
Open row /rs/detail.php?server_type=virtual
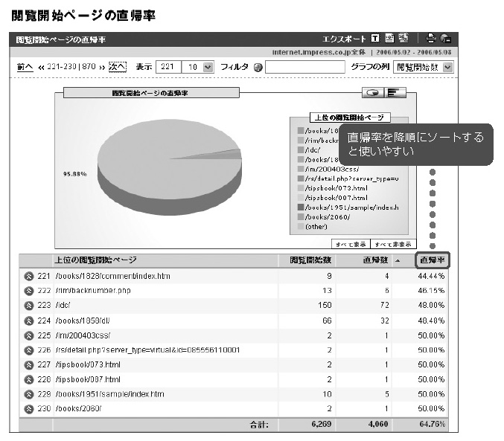click(x=148, y=350)
